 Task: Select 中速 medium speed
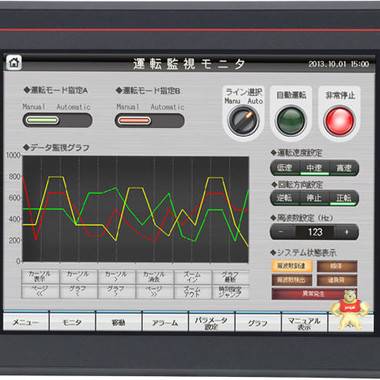314,168
